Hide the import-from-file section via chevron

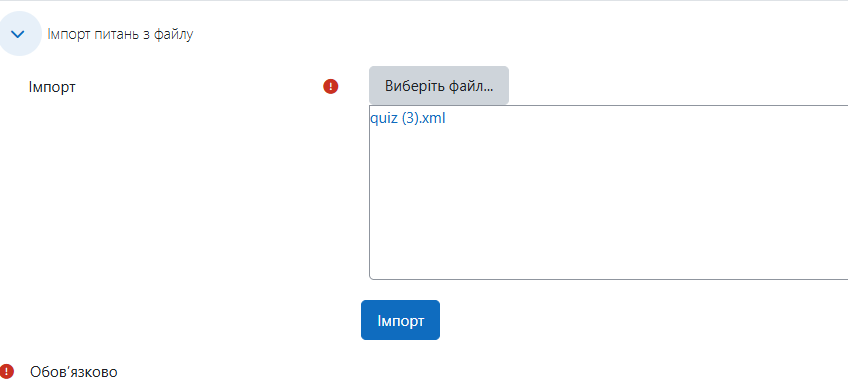(x=18, y=34)
